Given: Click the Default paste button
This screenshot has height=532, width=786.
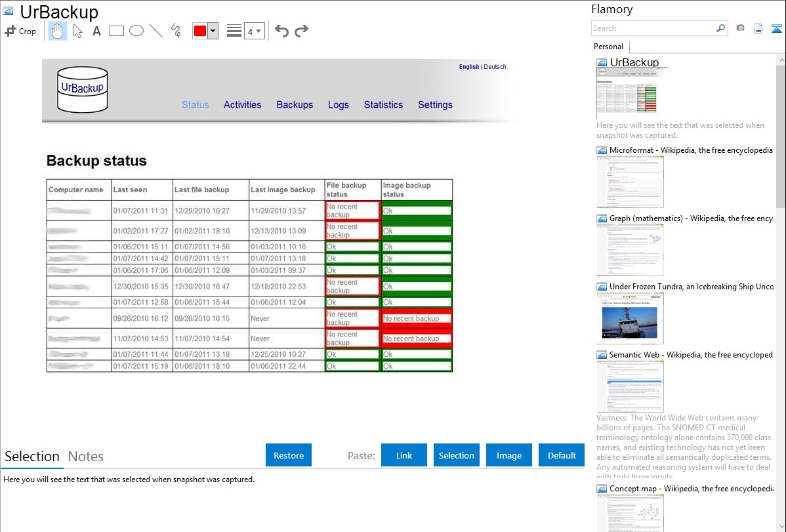Looking at the screenshot, I should pyautogui.click(x=562, y=455).
